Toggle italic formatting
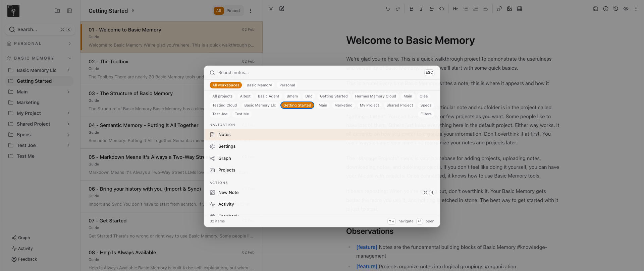This screenshot has height=271, width=644. pyautogui.click(x=422, y=9)
